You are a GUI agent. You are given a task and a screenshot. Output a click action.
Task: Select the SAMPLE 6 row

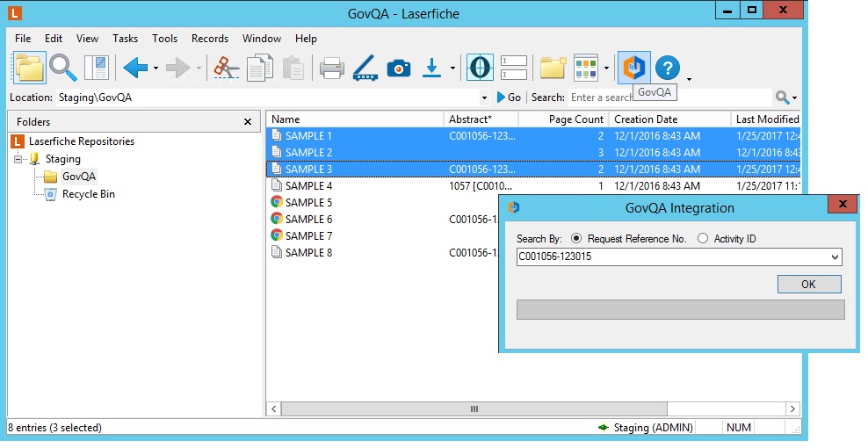383,219
